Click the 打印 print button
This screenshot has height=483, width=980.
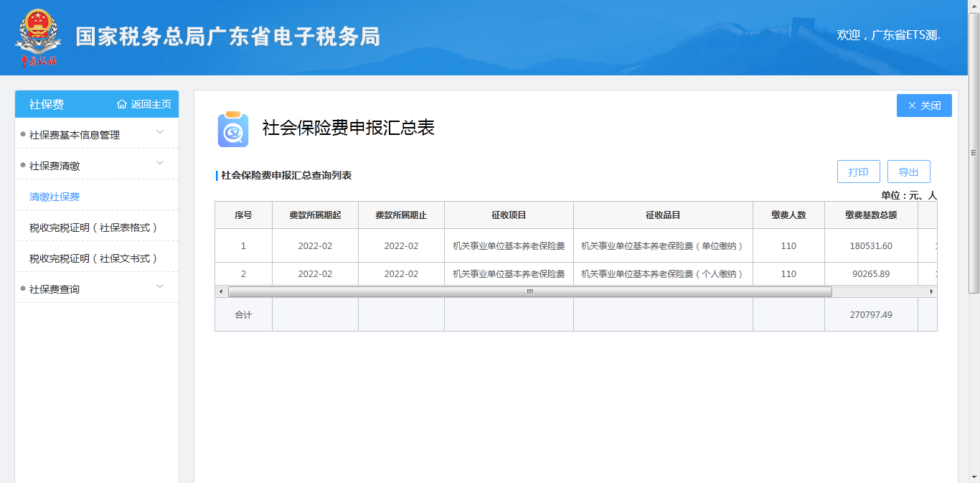point(858,172)
